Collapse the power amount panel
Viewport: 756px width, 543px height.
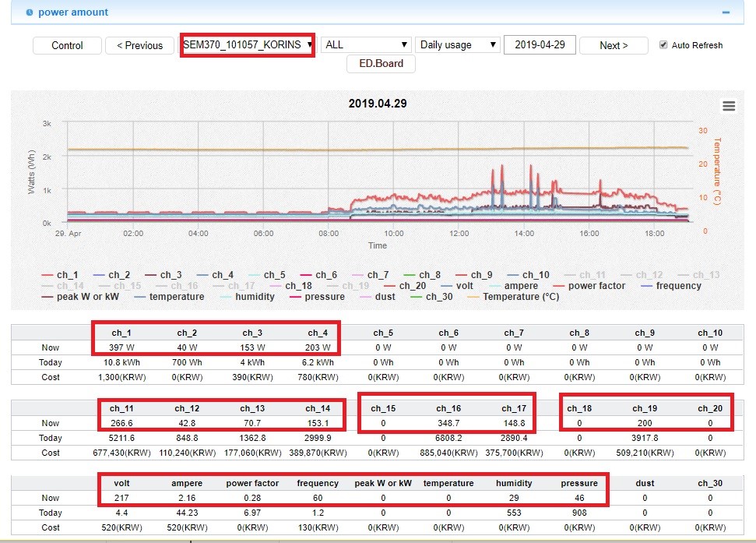pyautogui.click(x=726, y=12)
